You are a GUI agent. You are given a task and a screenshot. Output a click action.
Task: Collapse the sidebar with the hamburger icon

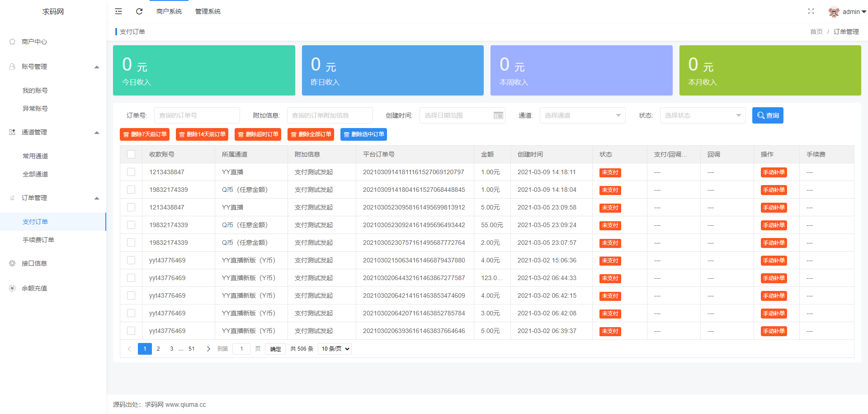pos(118,11)
